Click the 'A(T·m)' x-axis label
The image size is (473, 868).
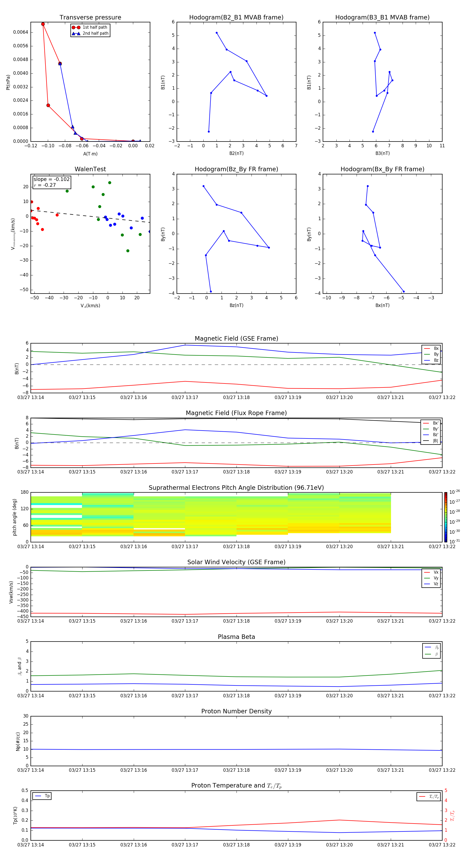pyautogui.click(x=90, y=154)
